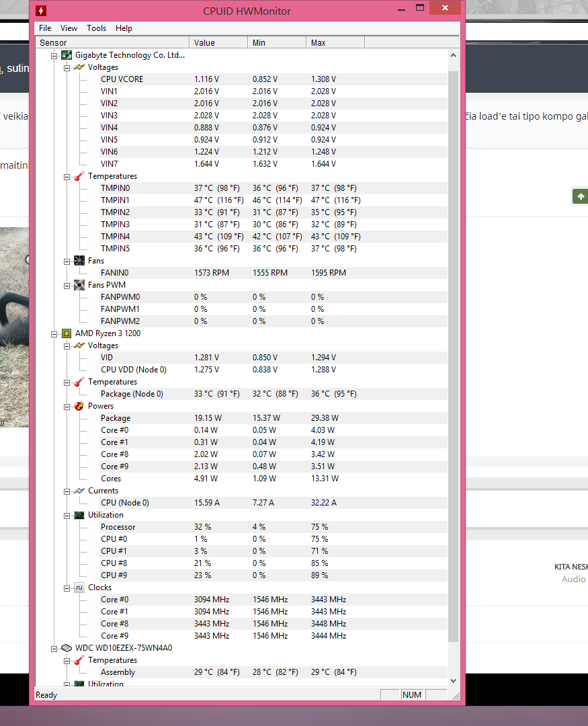Click the Fans PWM category icon
This screenshot has width=588, height=726.
pos(79,285)
